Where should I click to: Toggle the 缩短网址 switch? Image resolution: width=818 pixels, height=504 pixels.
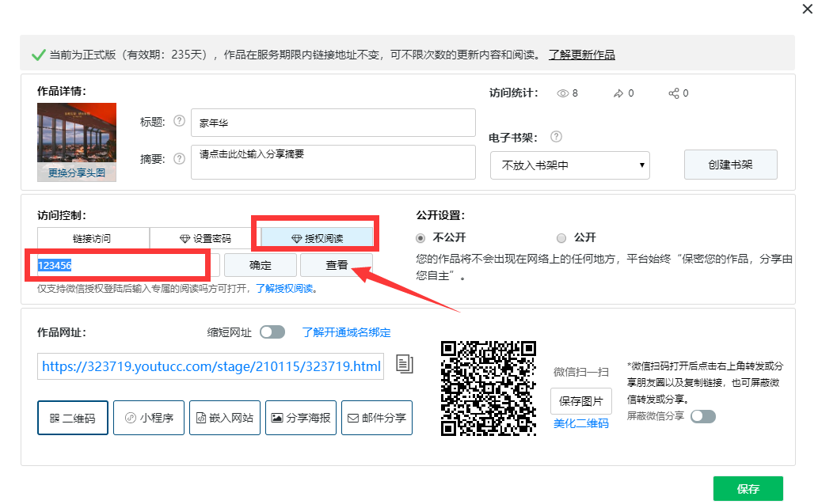(x=272, y=332)
